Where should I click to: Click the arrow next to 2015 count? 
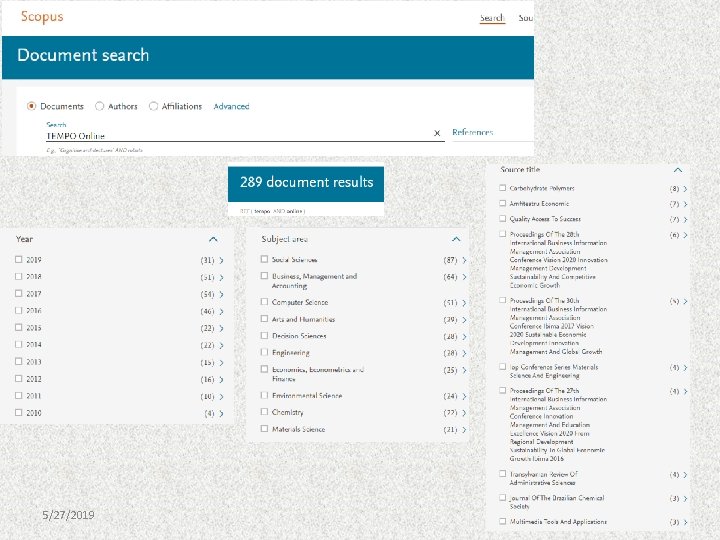[221, 328]
